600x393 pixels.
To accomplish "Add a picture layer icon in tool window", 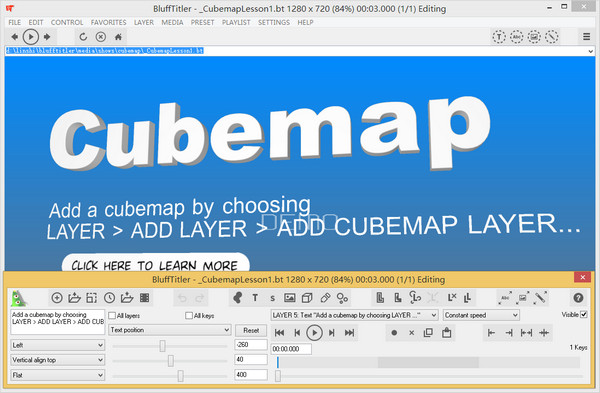I will tap(290, 298).
